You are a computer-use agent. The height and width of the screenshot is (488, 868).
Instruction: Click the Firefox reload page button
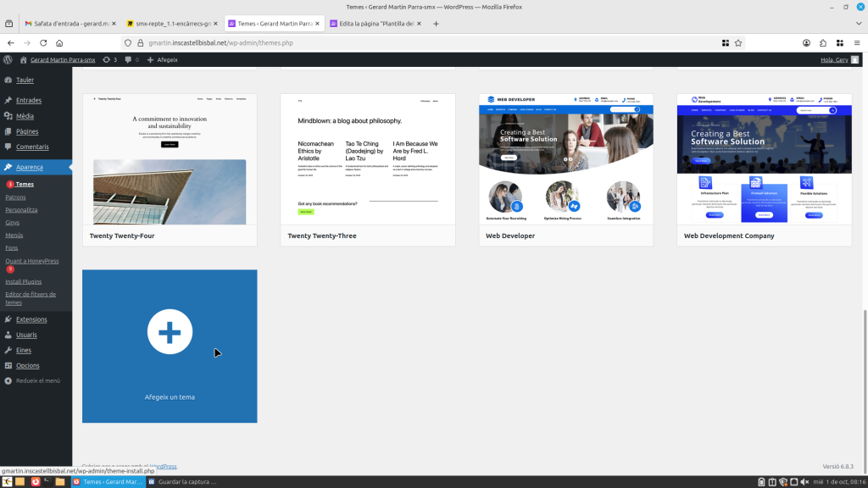coord(43,42)
